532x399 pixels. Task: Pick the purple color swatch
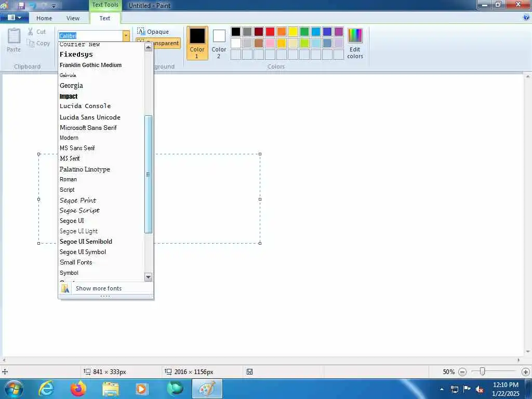[339, 32]
